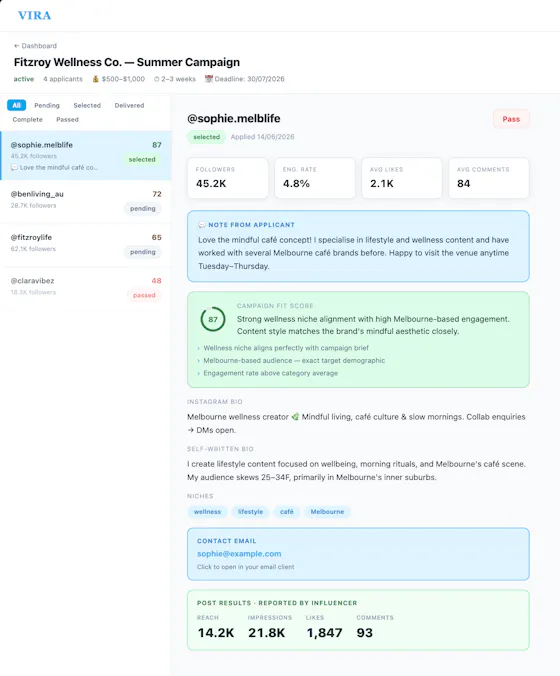Click the money bag budget icon
This screenshot has height=676, width=560.
(96, 79)
